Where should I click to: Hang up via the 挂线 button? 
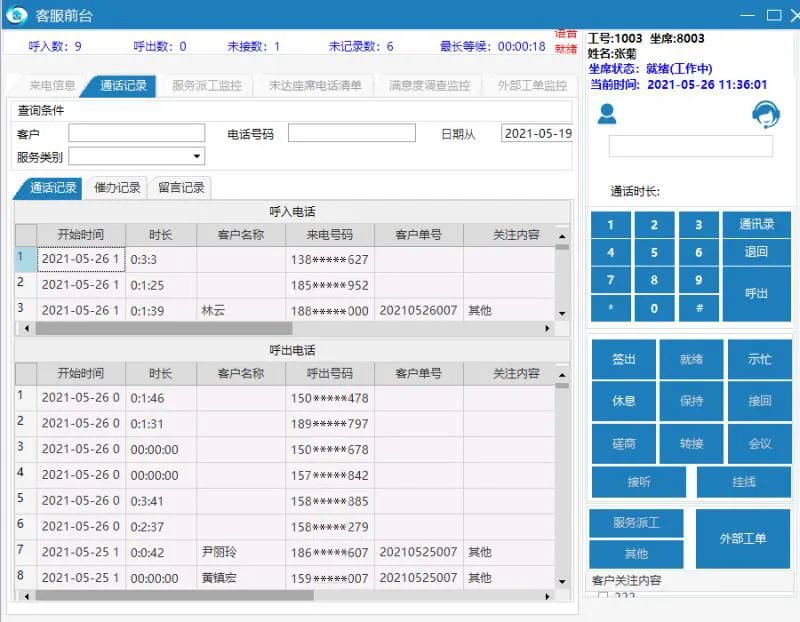(743, 481)
